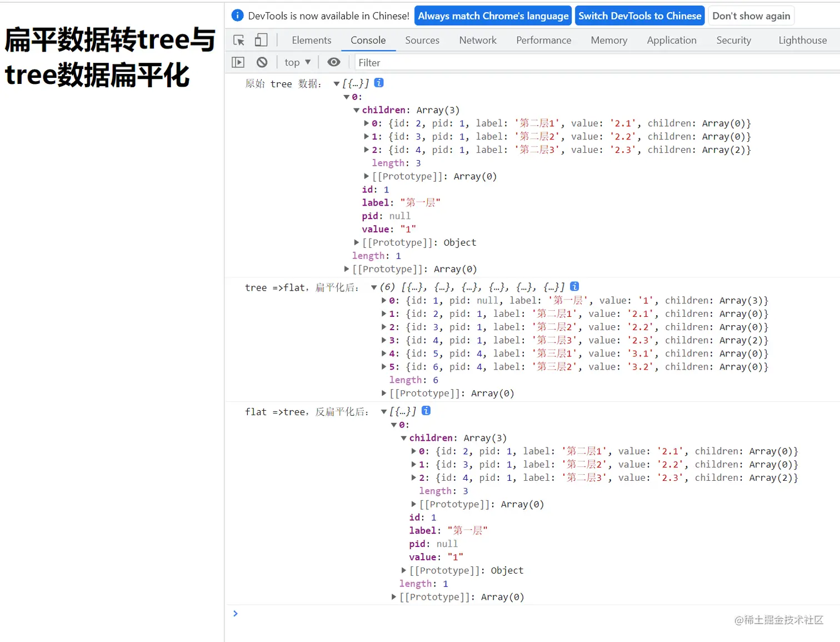This screenshot has height=642, width=840.
Task: Click the console input prompt arrow
Action: [236, 613]
